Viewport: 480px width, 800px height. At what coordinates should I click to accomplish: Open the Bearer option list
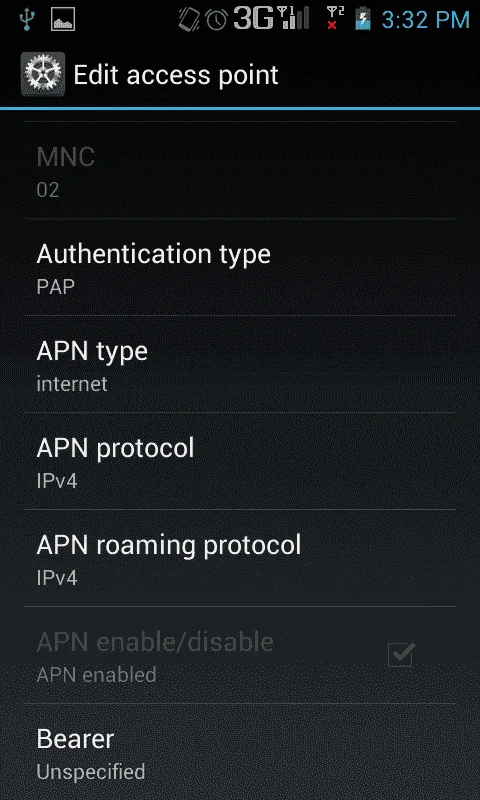tap(240, 752)
